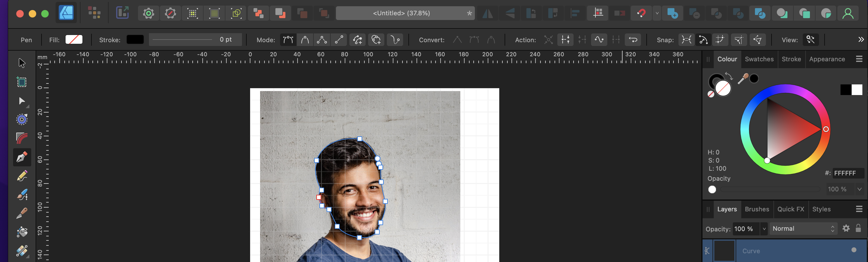
Task: Open colour Opacity percentage dropdown
Action: click(x=860, y=189)
